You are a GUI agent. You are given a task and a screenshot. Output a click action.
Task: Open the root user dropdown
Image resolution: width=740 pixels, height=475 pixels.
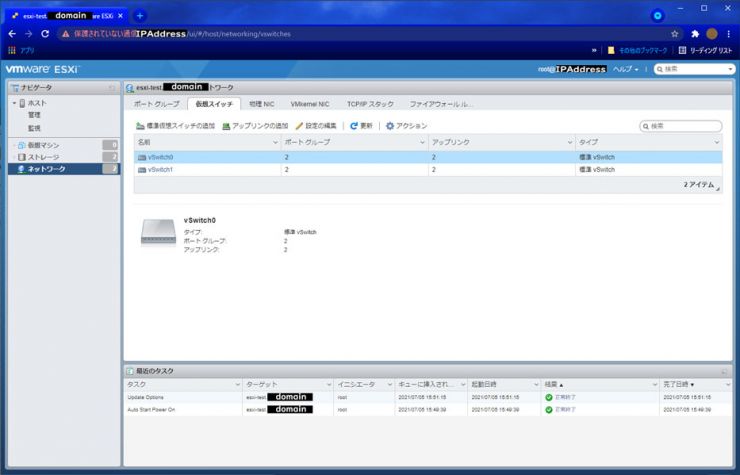pyautogui.click(x=572, y=69)
